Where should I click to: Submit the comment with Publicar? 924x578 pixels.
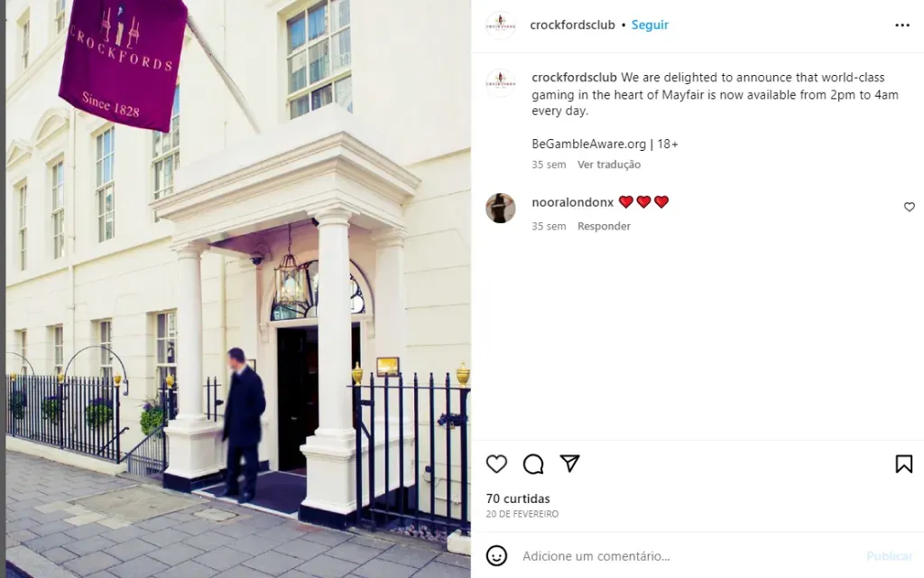coord(889,556)
